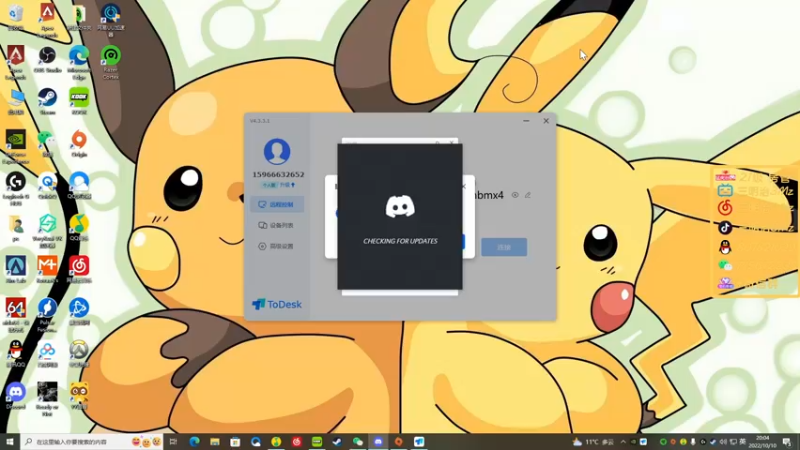Open the Microsoft Edge desktop shortcut

(x=79, y=62)
